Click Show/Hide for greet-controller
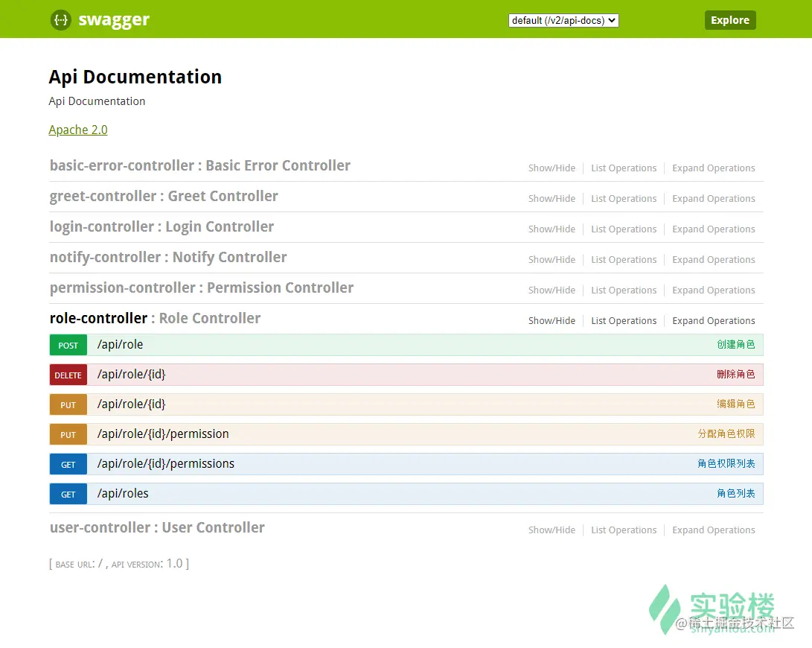The image size is (812, 648). [x=552, y=199]
